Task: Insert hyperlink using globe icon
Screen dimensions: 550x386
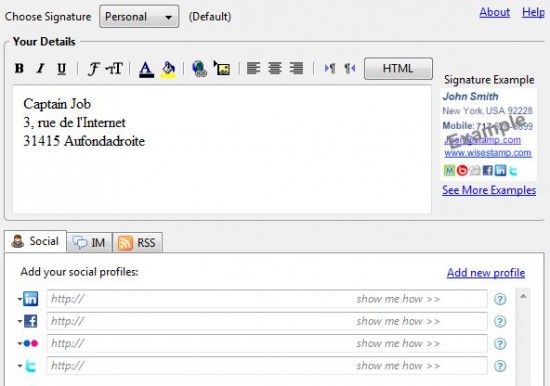Action: pos(200,68)
